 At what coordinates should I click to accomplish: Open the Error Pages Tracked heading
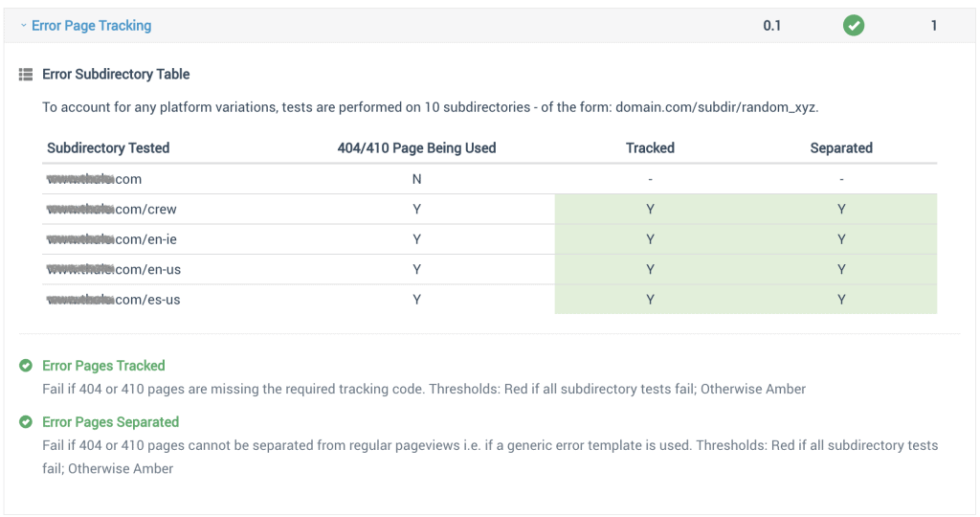103,366
